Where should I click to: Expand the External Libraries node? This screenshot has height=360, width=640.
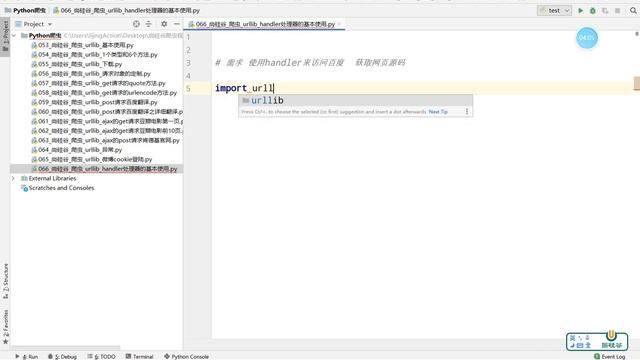(13, 178)
